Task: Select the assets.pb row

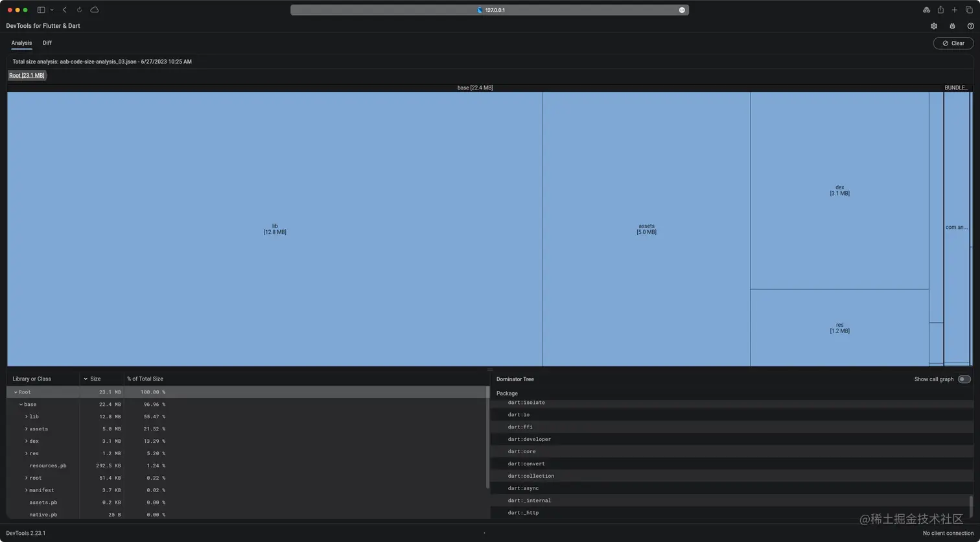Action: pos(248,502)
